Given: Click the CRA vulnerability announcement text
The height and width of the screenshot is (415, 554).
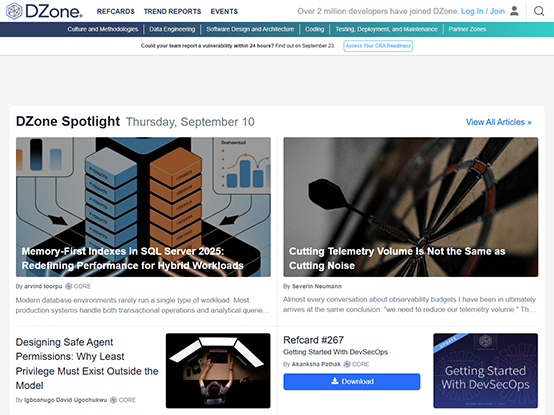Looking at the screenshot, I should 237,46.
